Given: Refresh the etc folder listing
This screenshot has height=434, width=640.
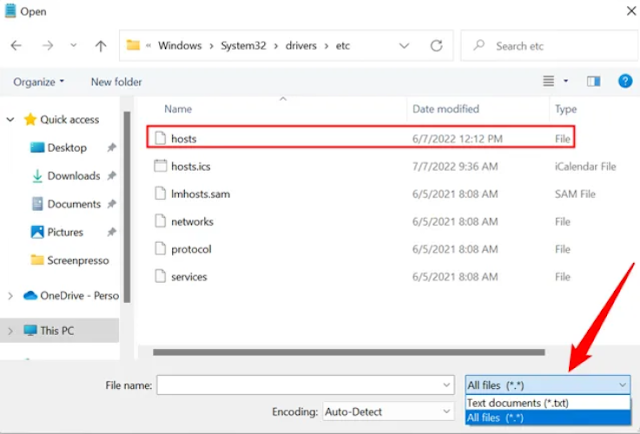Looking at the screenshot, I should coord(436,46).
